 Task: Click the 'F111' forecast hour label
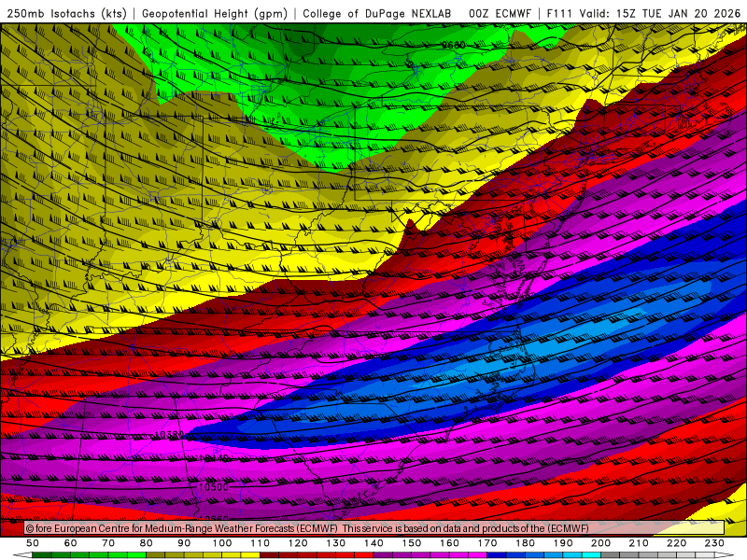tap(559, 14)
